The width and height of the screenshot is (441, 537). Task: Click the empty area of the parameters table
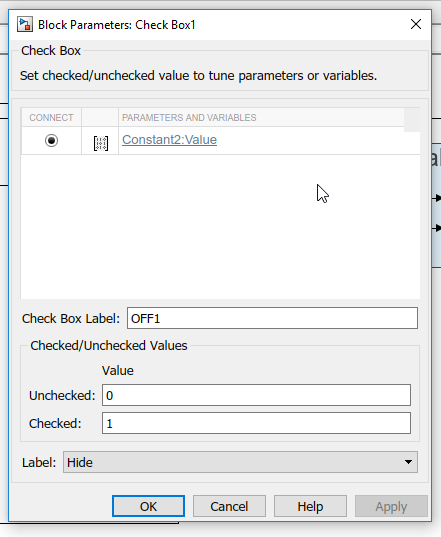220,227
